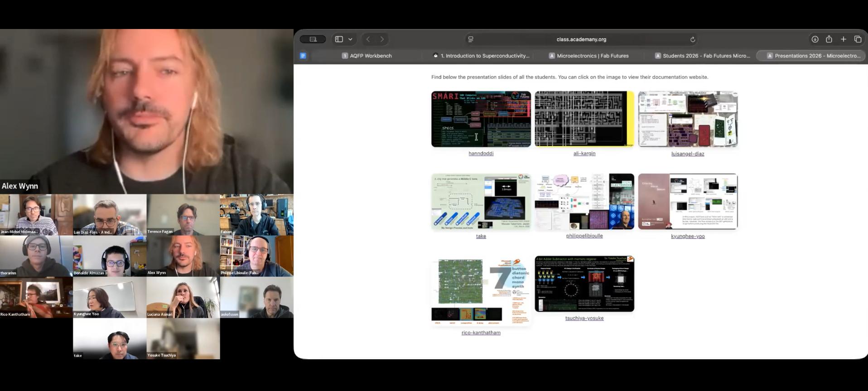This screenshot has height=391, width=868.
Task: Go forward with the forward arrow
Action: (382, 39)
